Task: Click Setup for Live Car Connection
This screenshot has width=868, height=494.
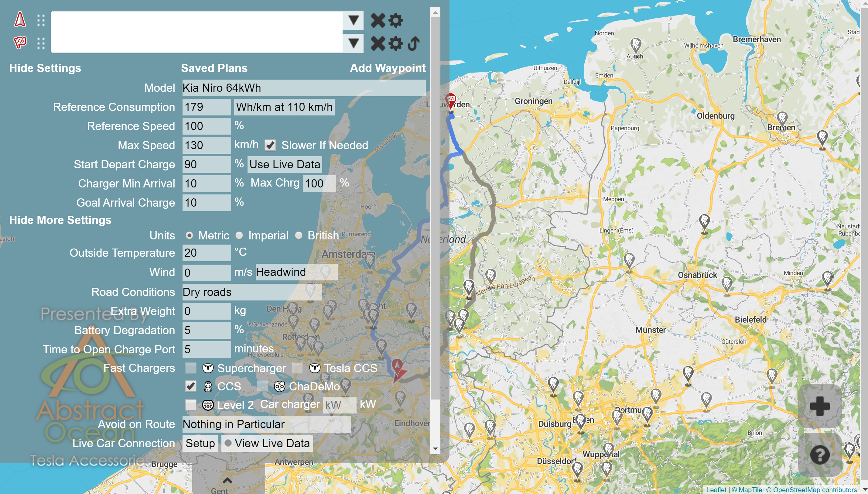Action: click(x=200, y=444)
